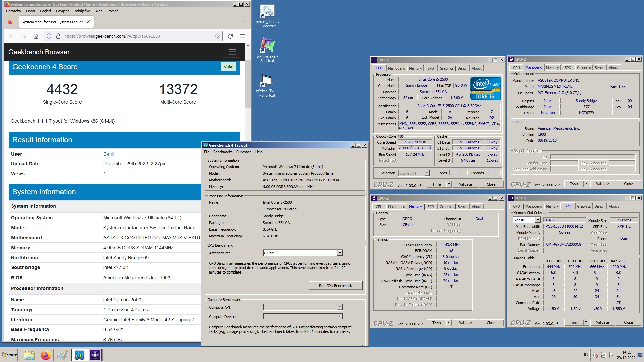644x362 pixels.
Task: Open the E-mil user link
Action: pos(108,154)
